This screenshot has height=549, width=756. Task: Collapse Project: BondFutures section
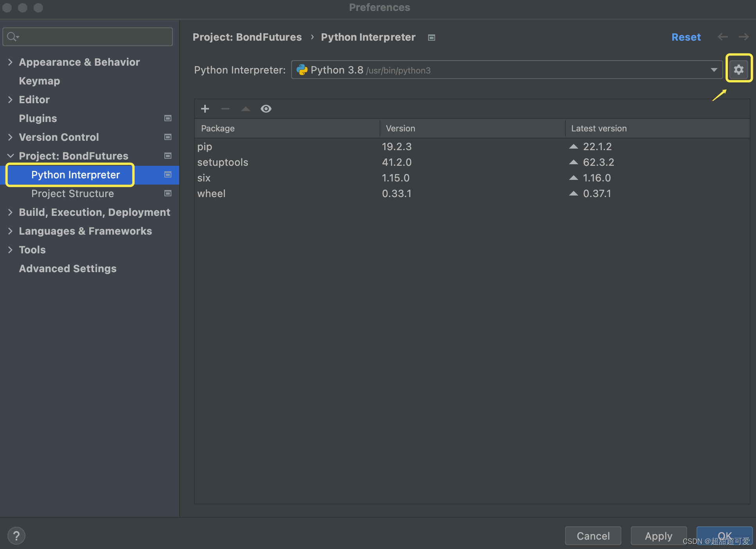click(x=11, y=156)
